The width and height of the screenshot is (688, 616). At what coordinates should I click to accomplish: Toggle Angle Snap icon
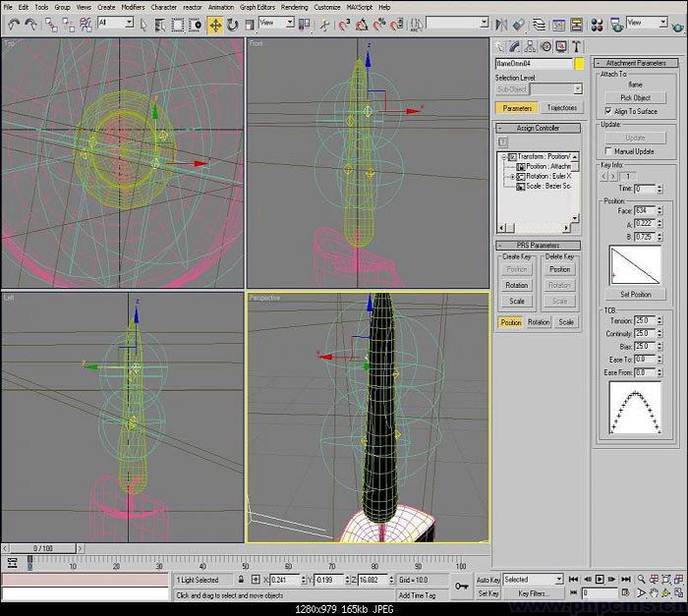click(x=362, y=25)
